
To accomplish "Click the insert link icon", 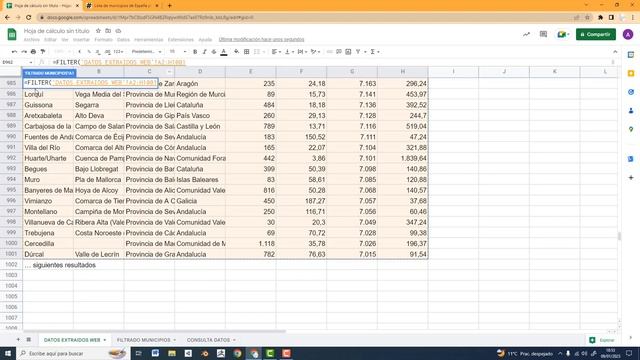I will click(x=329, y=52).
